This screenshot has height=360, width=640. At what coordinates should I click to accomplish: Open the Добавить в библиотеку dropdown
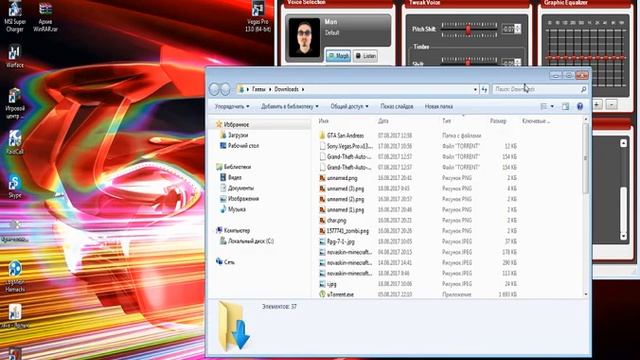coord(289,107)
